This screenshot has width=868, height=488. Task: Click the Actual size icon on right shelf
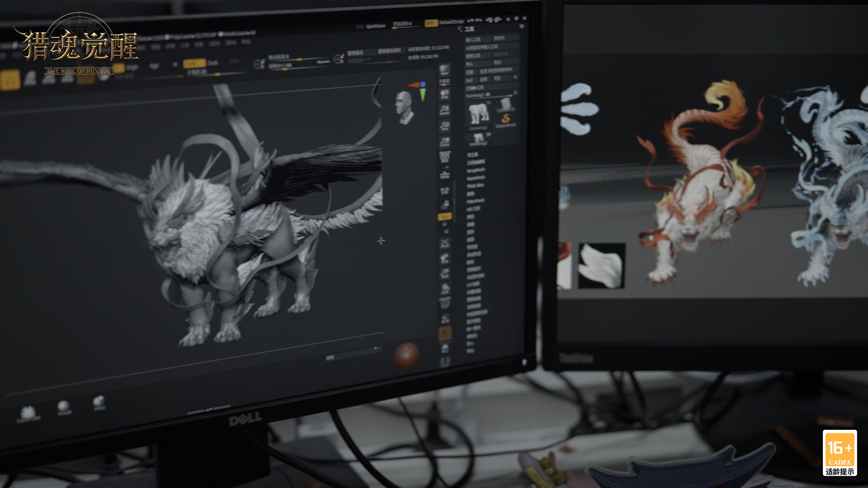point(445,126)
